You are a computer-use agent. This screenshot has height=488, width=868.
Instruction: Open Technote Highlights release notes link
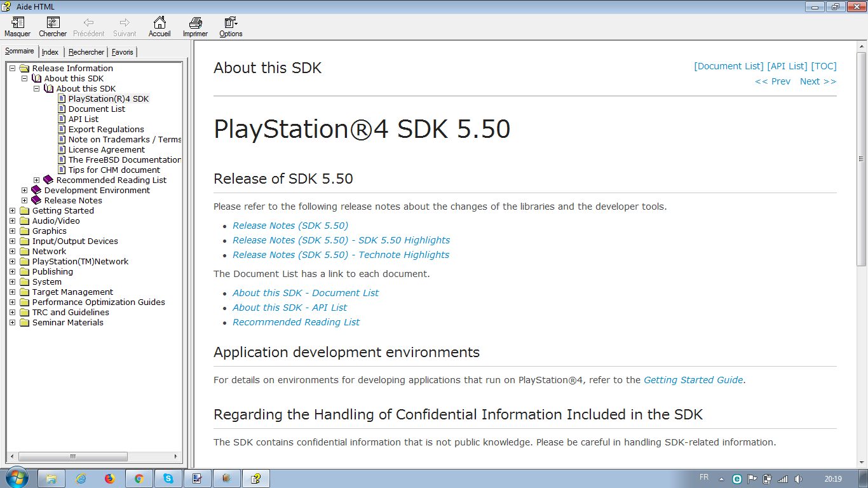pos(341,255)
